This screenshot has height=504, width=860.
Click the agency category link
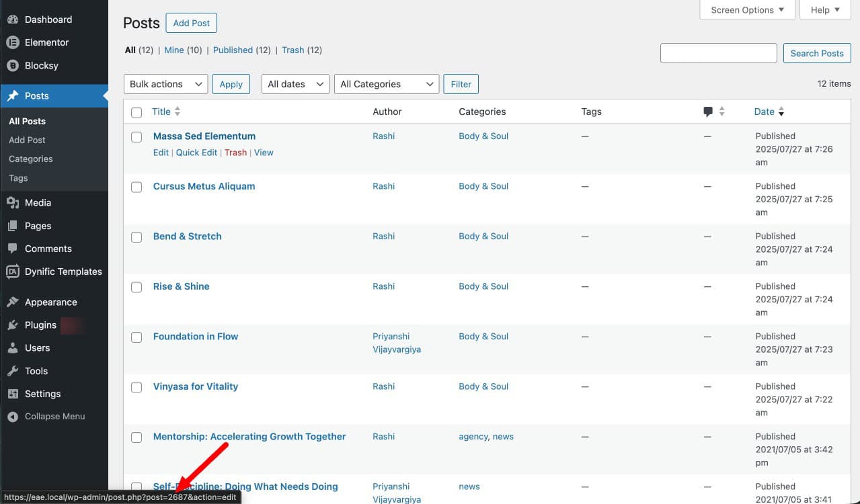point(473,436)
